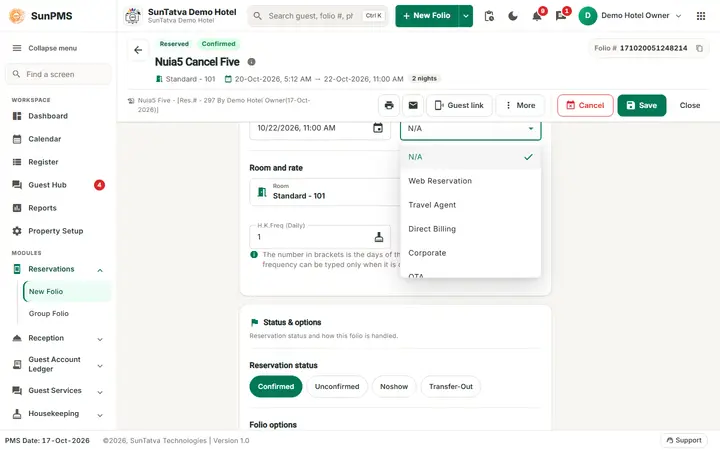Click the D user avatar
The width and height of the screenshot is (720, 450).
(x=587, y=16)
